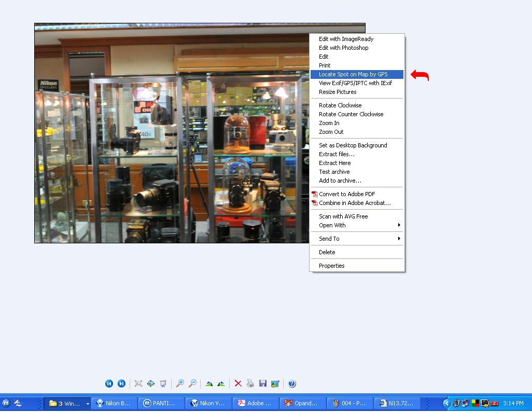Switch to the 'Adobe ...' taskbar window
This screenshot has width=532, height=412.
(256, 403)
